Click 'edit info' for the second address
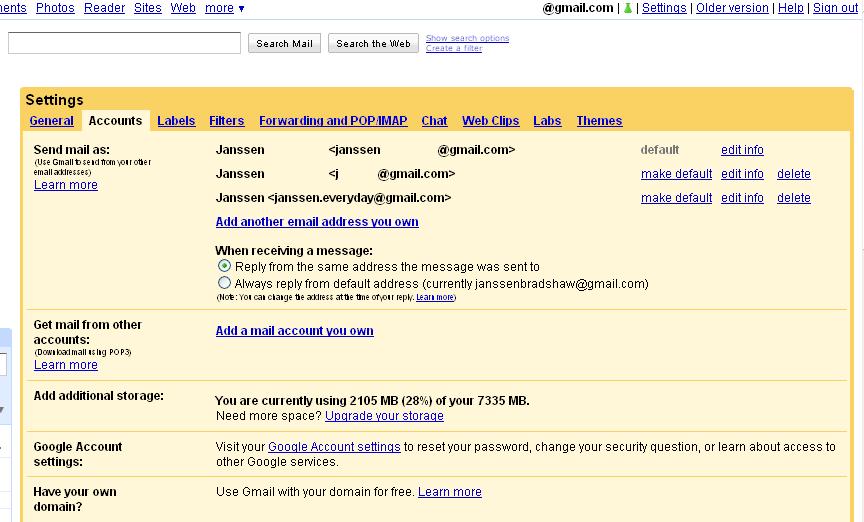 [x=742, y=174]
